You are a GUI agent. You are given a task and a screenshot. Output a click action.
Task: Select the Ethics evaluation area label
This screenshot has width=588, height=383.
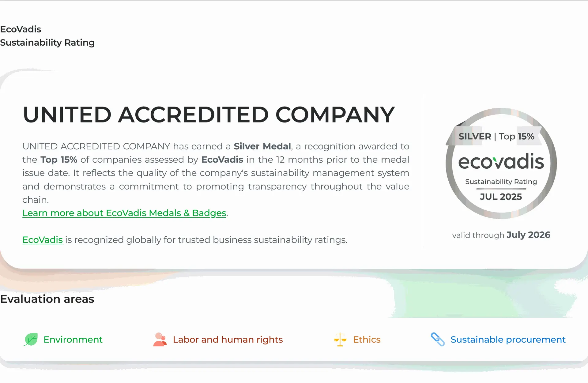tap(367, 340)
